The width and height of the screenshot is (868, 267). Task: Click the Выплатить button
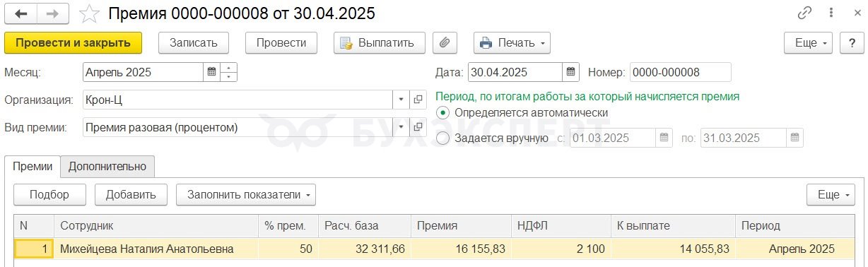380,42
